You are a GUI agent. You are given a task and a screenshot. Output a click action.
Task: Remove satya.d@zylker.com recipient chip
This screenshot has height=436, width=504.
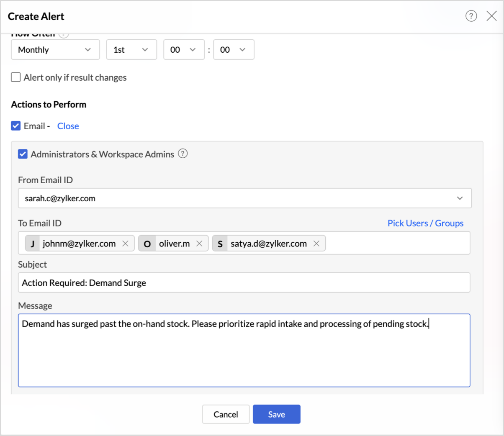tap(316, 244)
